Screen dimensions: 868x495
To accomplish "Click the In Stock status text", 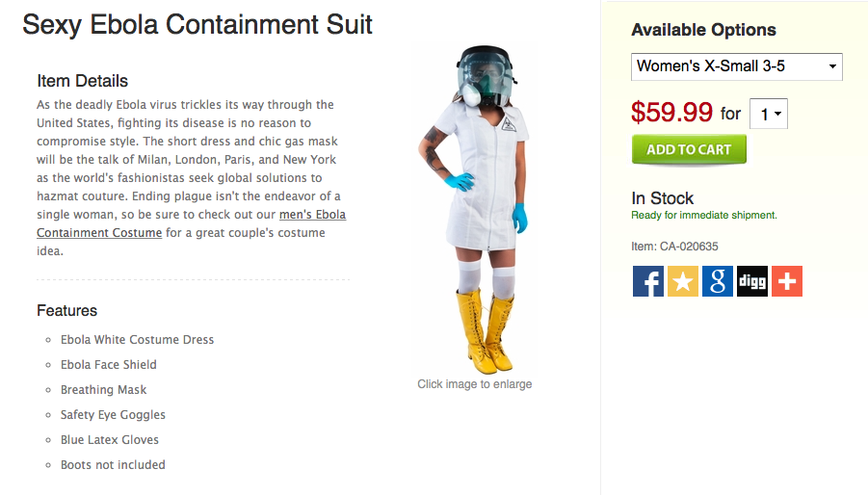I will coord(663,198).
